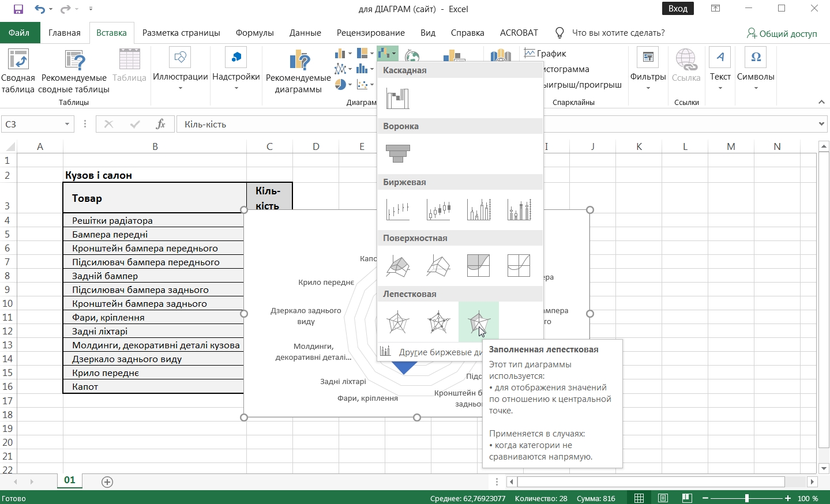Select the first 3D surface chart under Поверхностная
Viewport: 830px width, 504px height.
point(398,266)
